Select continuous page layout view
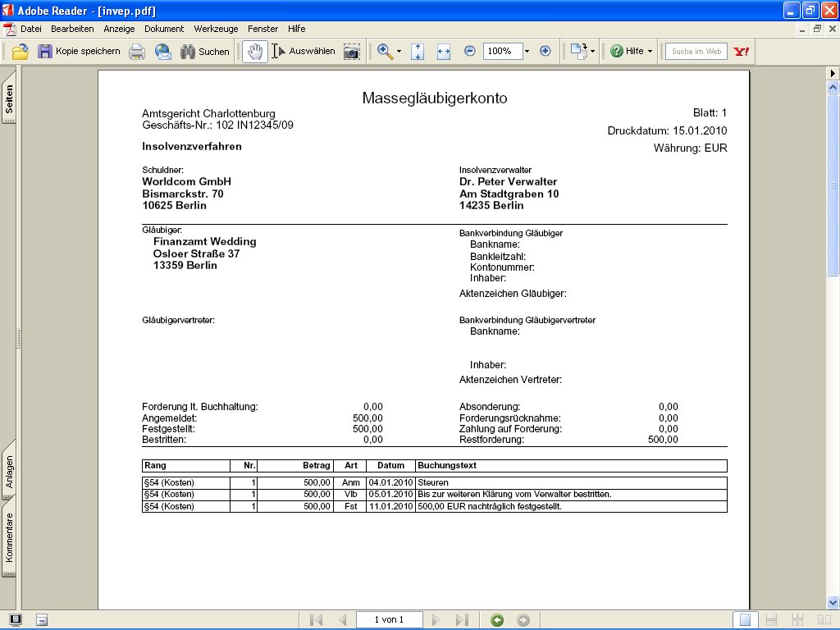 click(771, 620)
